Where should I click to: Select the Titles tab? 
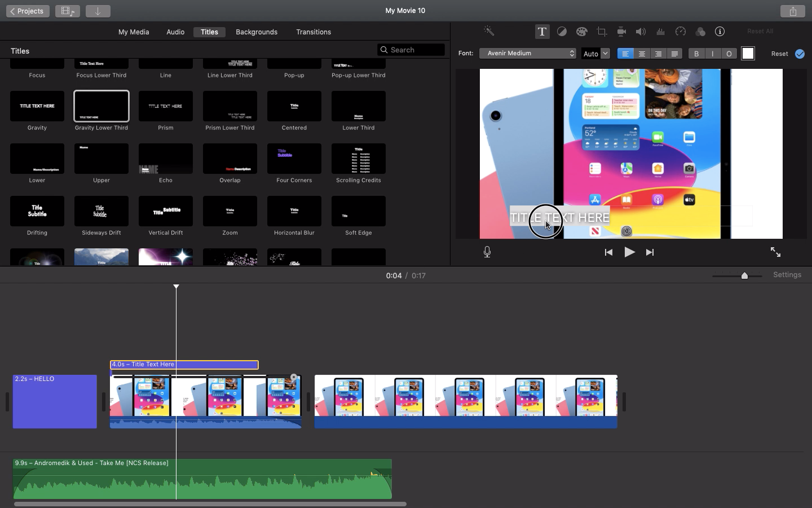pos(209,32)
